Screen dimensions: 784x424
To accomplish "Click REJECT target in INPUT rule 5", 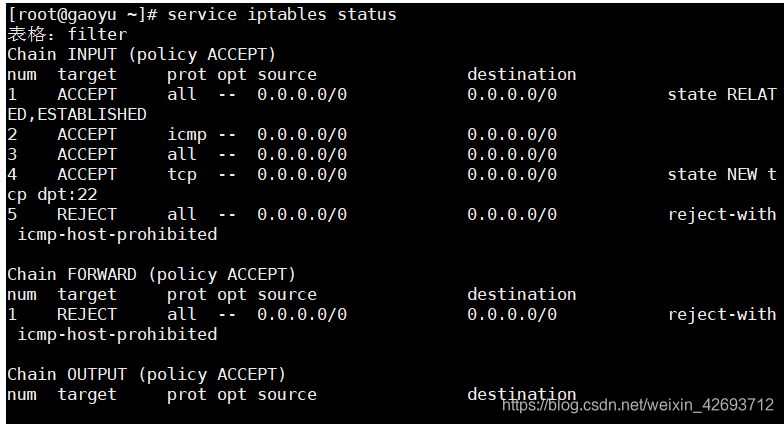I will pyautogui.click(x=87, y=214).
